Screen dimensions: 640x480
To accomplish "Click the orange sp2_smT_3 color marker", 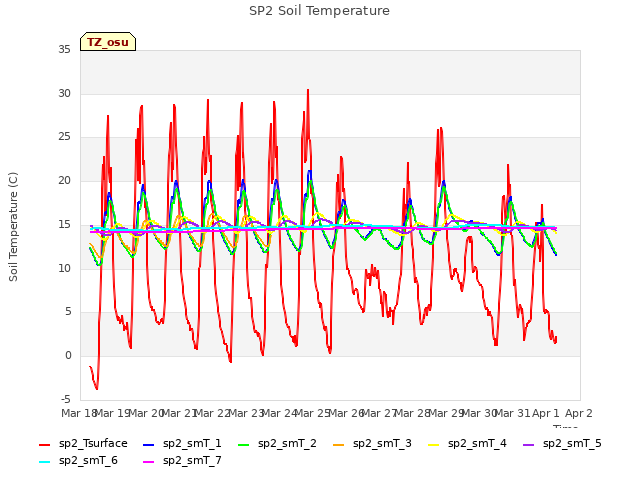I will [x=338, y=444].
